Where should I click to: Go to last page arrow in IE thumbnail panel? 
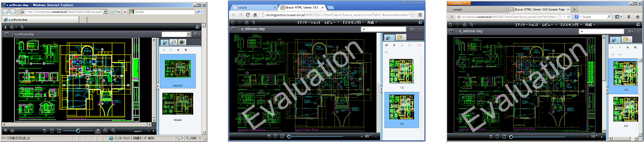pos(186,50)
